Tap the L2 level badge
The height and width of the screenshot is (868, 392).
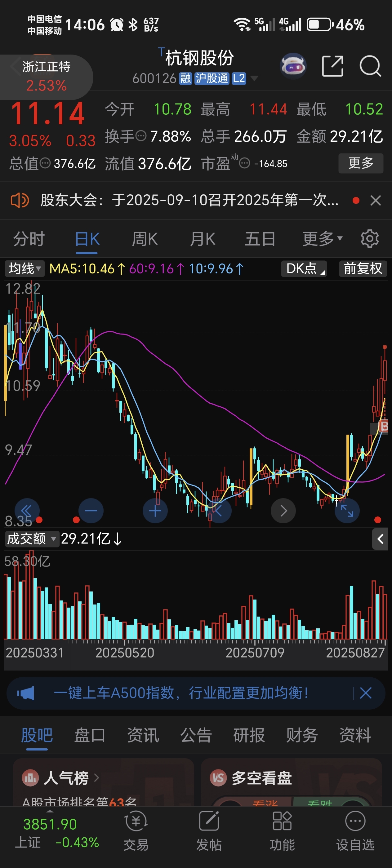(x=238, y=78)
